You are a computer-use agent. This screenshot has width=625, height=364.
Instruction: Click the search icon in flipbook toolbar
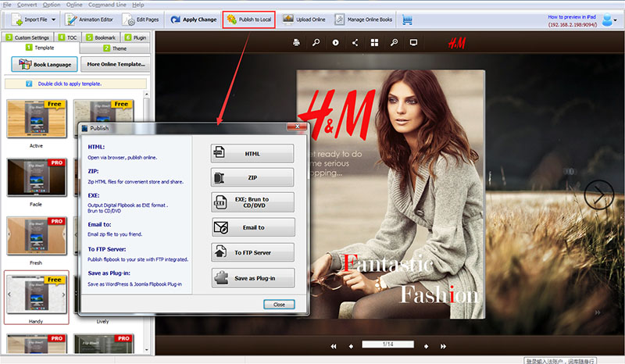point(316,42)
